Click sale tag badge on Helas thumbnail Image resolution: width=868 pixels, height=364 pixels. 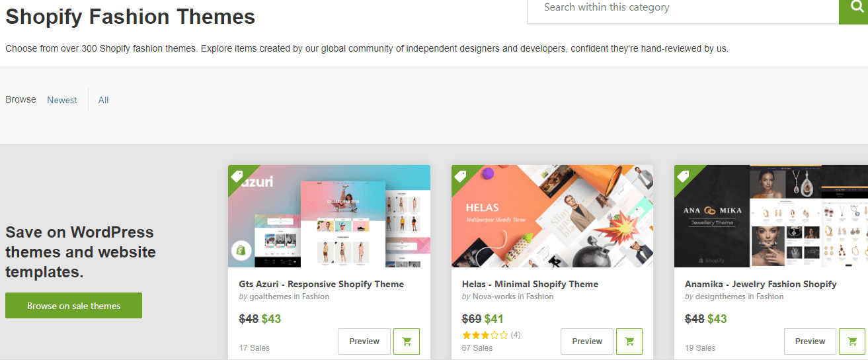460,175
